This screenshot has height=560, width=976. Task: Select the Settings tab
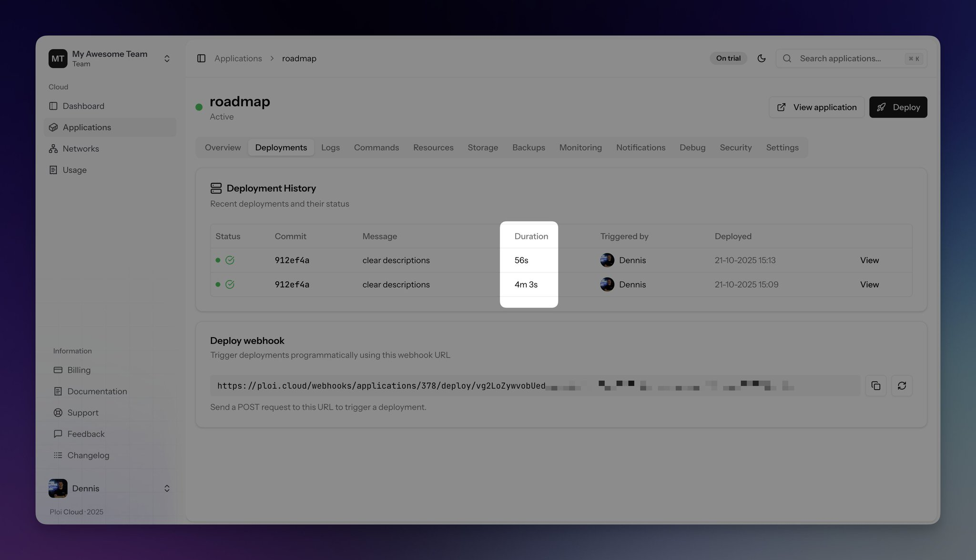point(782,148)
